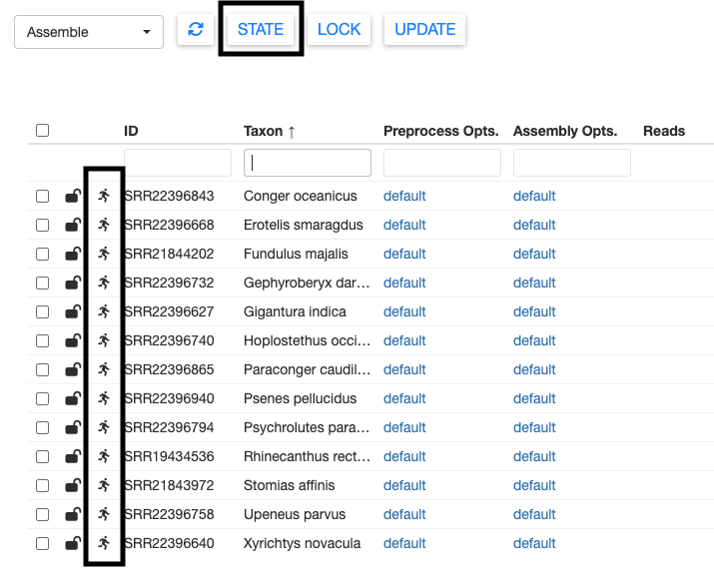Screen dimensions: 714x588
Task: Click running icon for Upeneus parvus row
Action: [104, 514]
